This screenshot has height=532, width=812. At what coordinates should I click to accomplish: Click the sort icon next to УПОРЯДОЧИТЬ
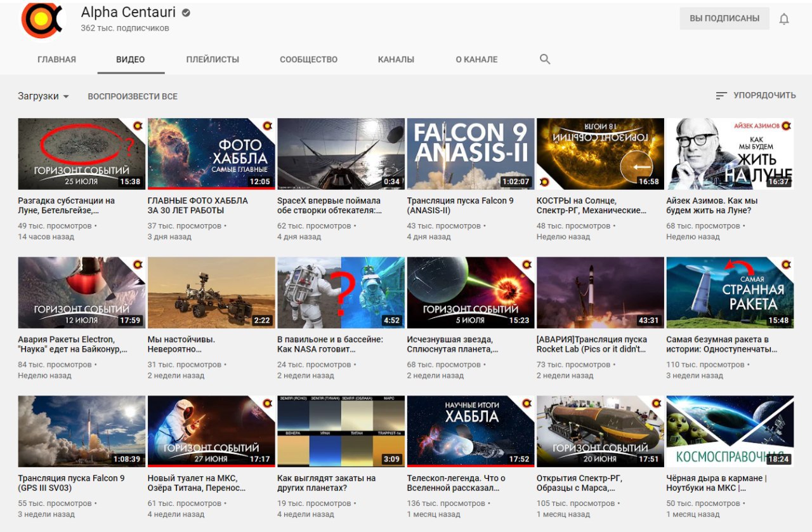tap(721, 96)
